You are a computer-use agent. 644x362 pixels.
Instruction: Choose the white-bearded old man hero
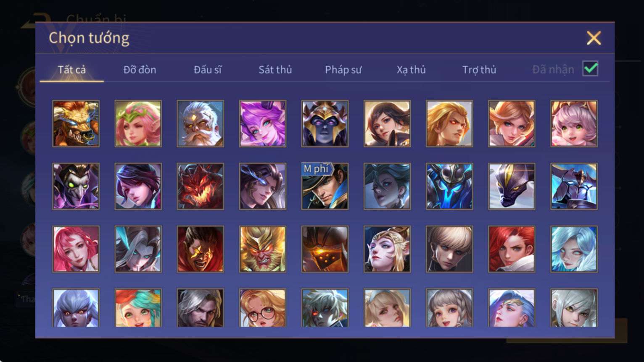[201, 123]
